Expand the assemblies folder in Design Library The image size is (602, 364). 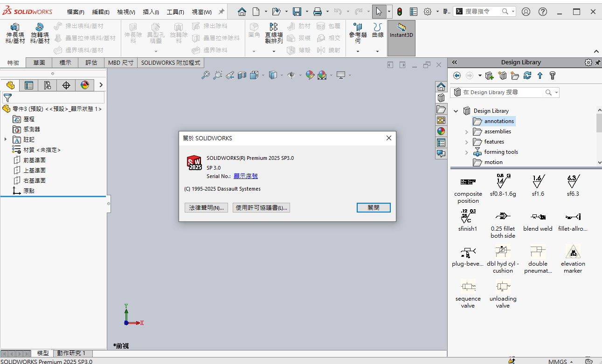click(466, 132)
